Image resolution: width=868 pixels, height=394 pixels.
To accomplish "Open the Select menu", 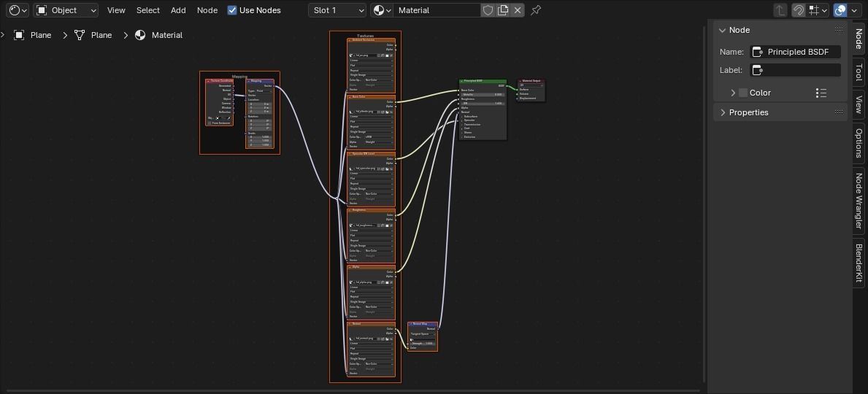I will pos(147,10).
